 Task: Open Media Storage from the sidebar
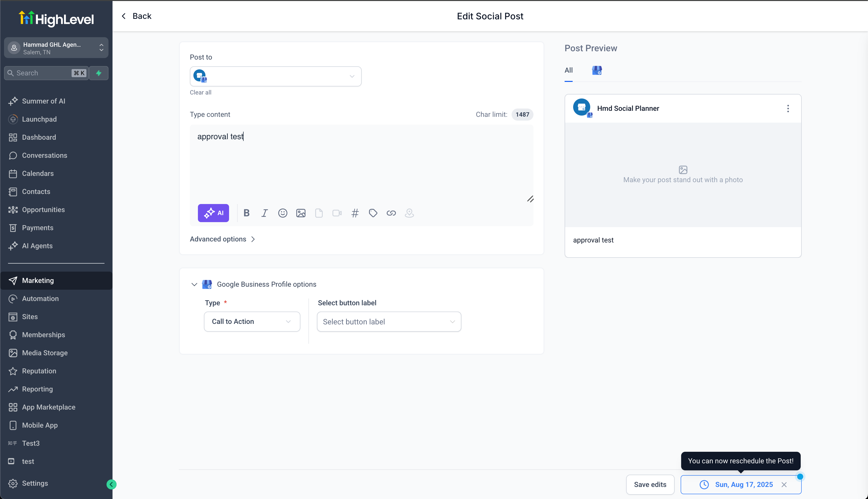click(x=44, y=353)
